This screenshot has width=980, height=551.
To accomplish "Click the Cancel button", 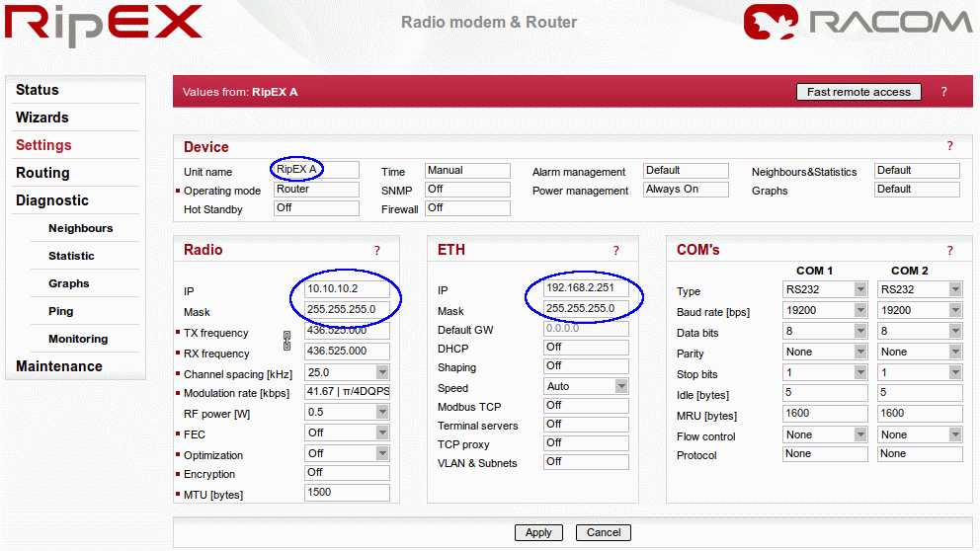I will [604, 532].
